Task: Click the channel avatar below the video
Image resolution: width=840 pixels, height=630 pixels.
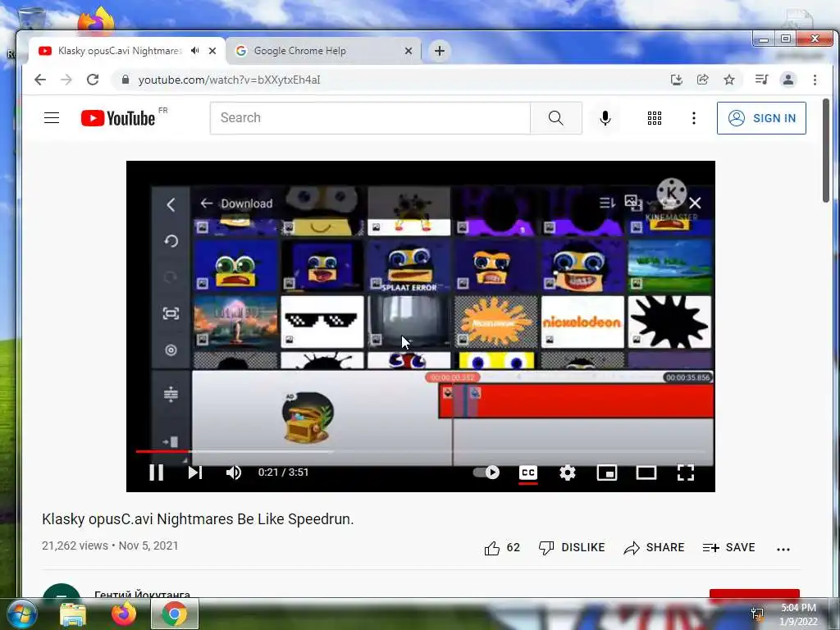Action: click(x=61, y=591)
